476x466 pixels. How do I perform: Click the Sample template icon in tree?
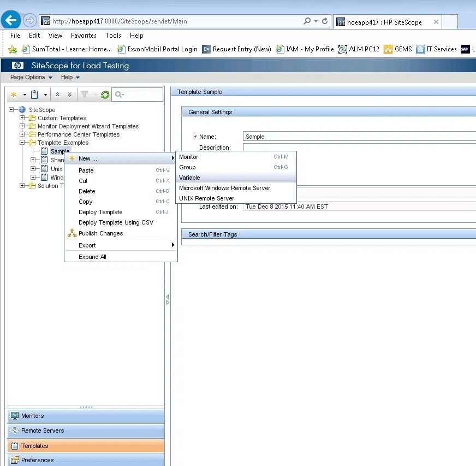pyautogui.click(x=44, y=151)
